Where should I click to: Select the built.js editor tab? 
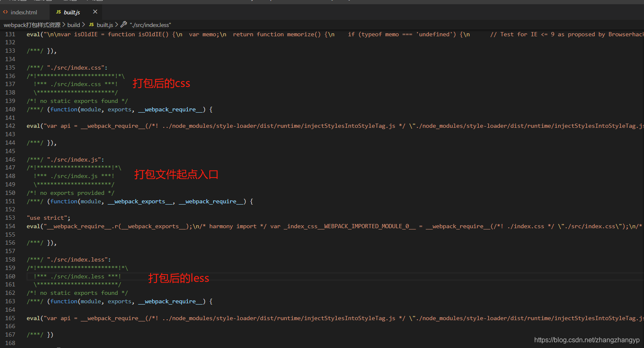click(x=72, y=12)
